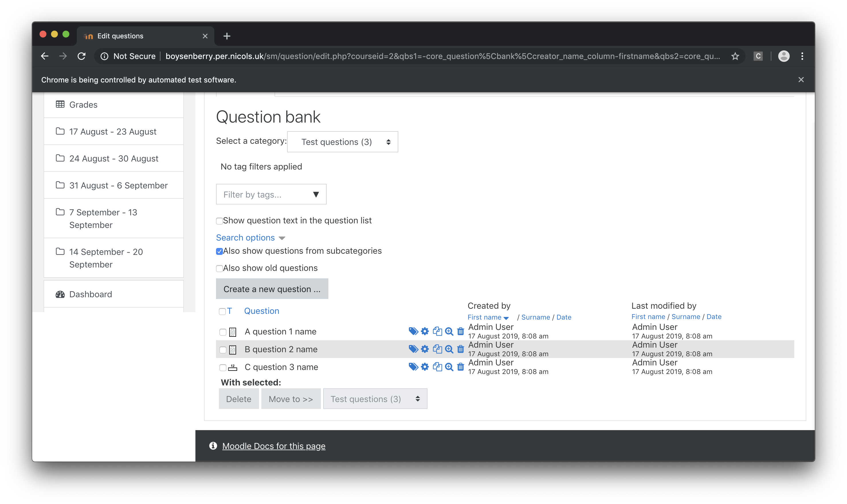Sort Last modified by First name
847x504 pixels.
(648, 316)
